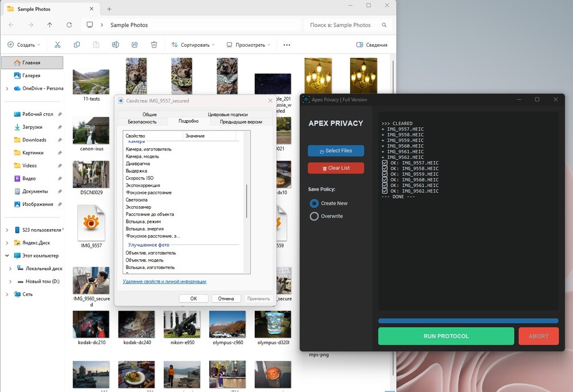Viewport: 573px width, 392px height.
Task: Click OK in the properties dialog
Action: point(194,299)
